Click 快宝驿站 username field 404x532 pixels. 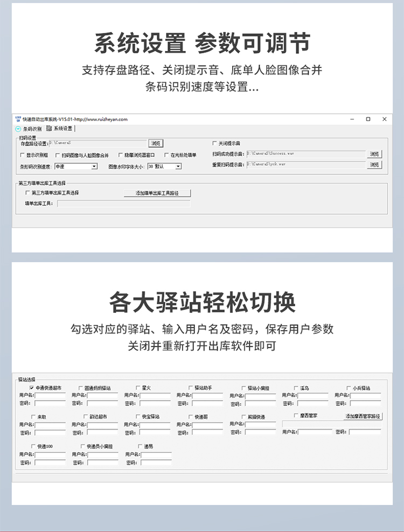155,425
